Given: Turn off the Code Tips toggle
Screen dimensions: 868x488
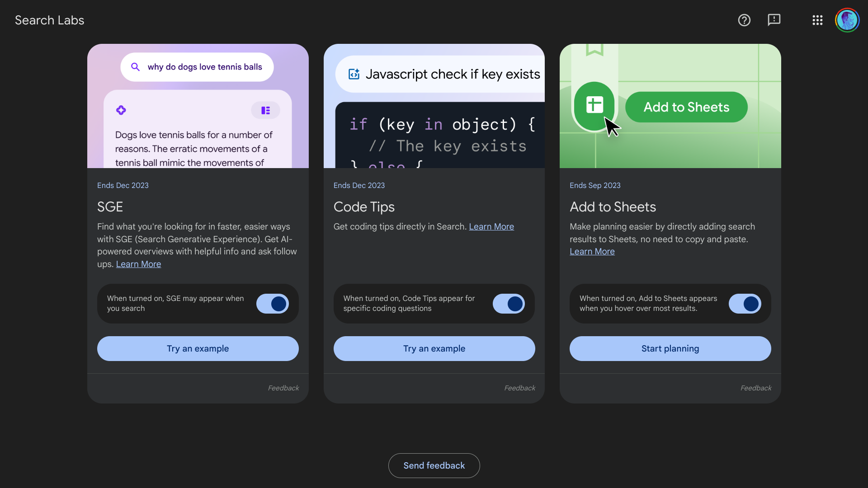Looking at the screenshot, I should [x=509, y=304].
